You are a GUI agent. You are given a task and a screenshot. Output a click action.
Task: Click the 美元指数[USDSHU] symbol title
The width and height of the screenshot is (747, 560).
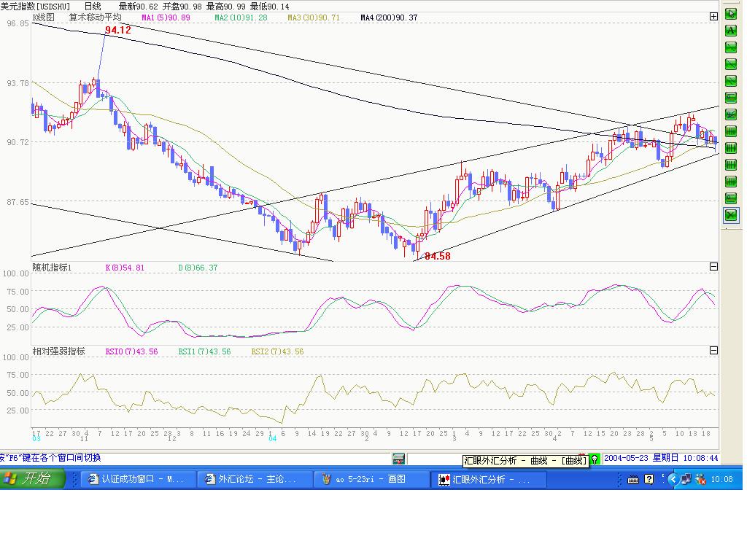pos(35,6)
